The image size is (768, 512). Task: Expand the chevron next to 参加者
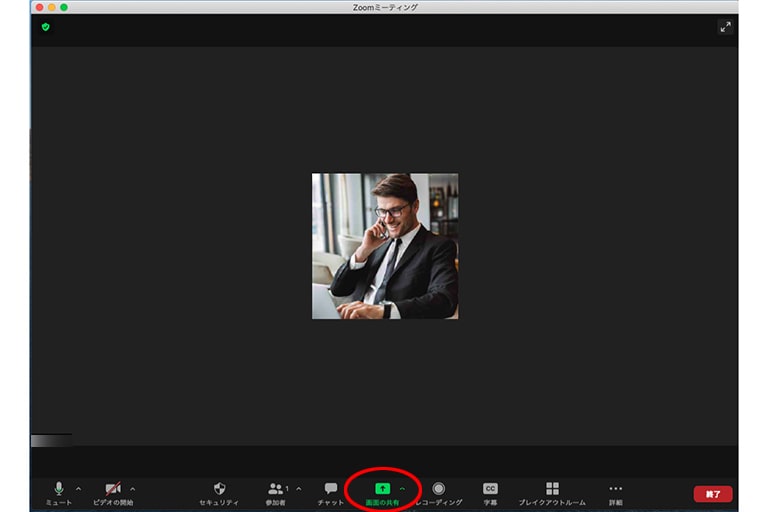pos(298,489)
